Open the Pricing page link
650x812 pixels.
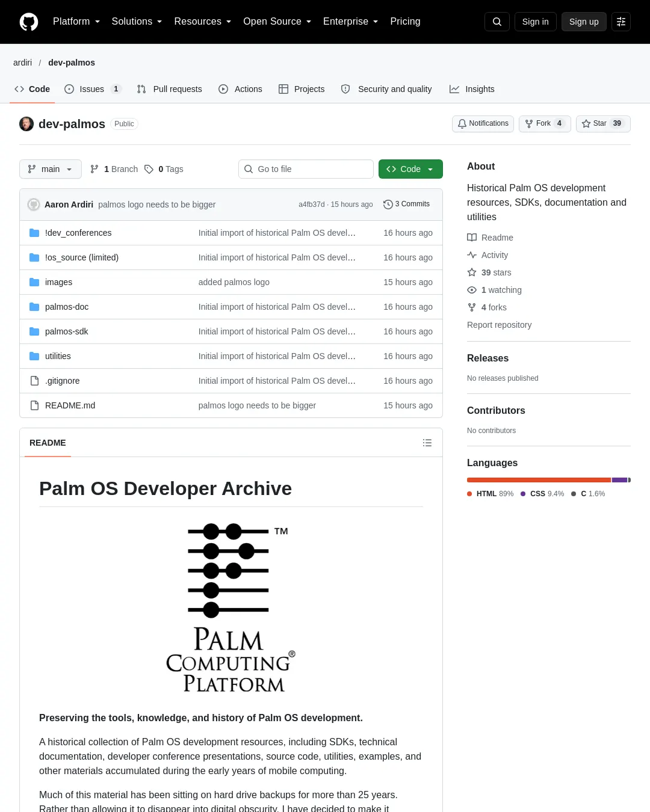(405, 22)
